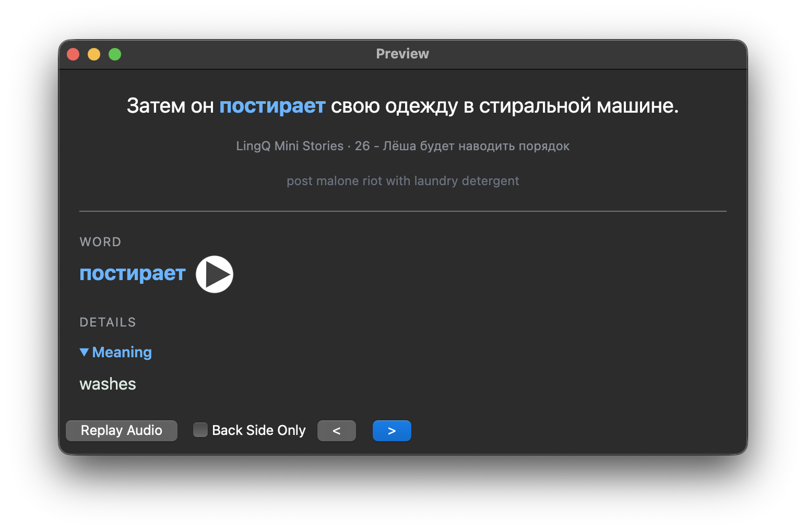
Task: Click the meaning text washes
Action: [x=108, y=384]
